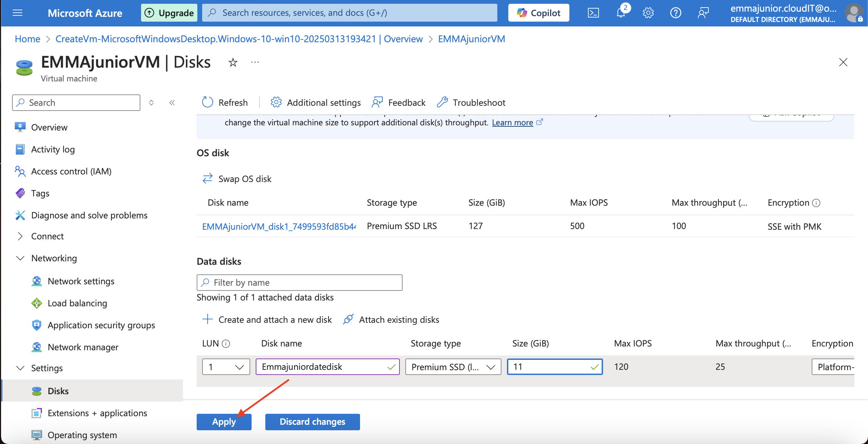Screen dimensions: 868x444
Task: Click the LUN info icon
Action: point(226,343)
